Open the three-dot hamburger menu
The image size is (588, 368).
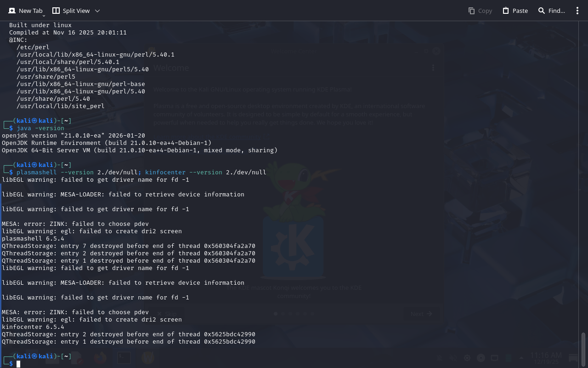577,11
